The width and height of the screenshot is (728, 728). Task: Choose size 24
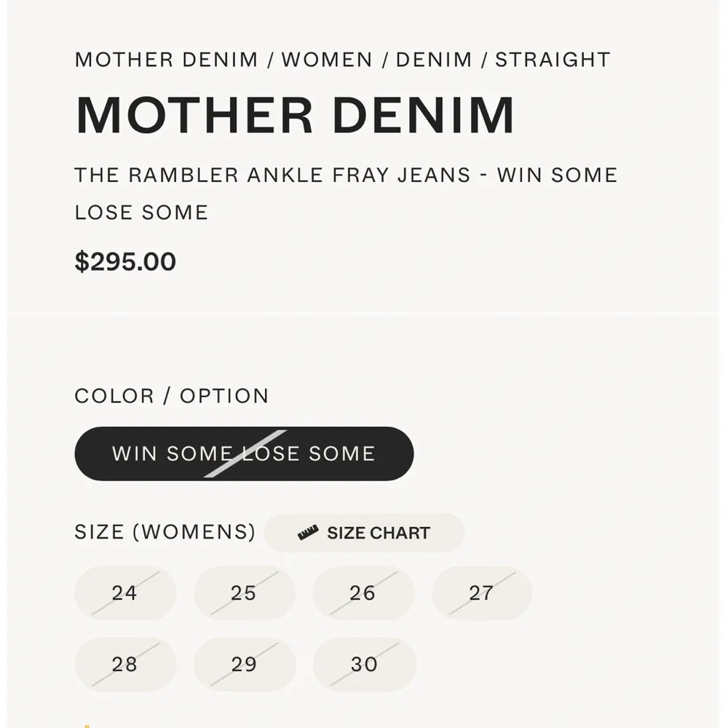pyautogui.click(x=124, y=593)
